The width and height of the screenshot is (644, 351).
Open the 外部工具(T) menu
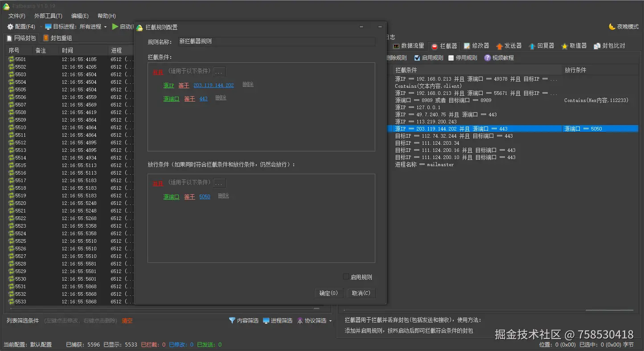(48, 16)
